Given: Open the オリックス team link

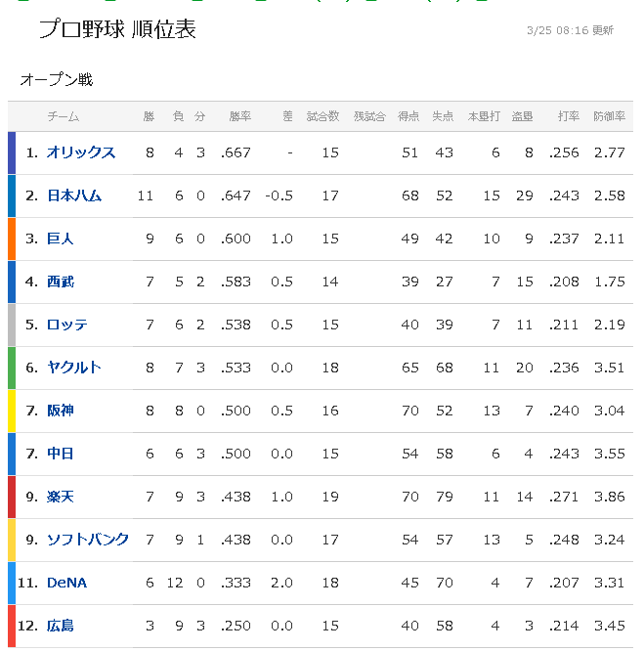Looking at the screenshot, I should pyautogui.click(x=81, y=152).
